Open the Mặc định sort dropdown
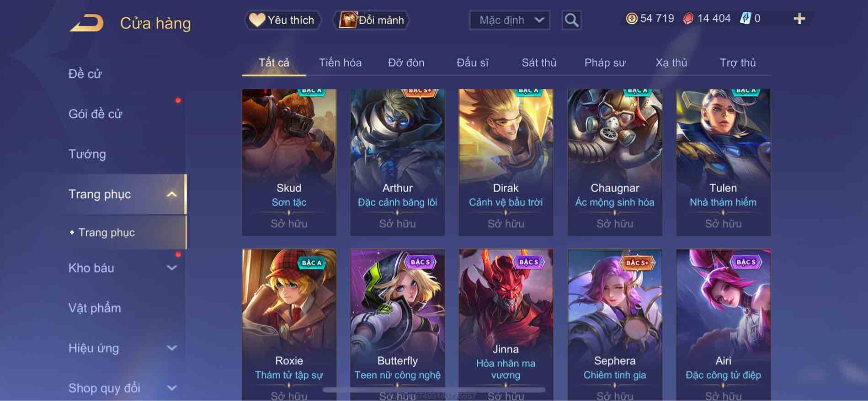868x401 pixels. click(510, 20)
